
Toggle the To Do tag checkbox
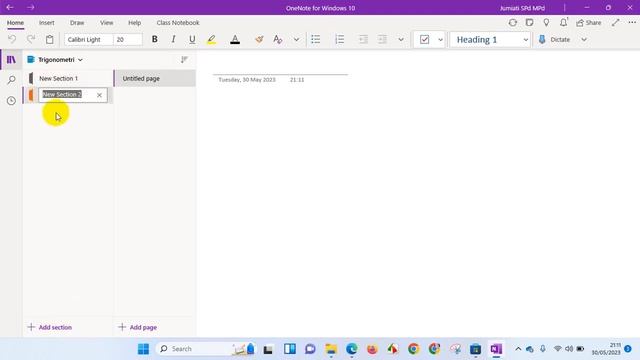(x=424, y=40)
